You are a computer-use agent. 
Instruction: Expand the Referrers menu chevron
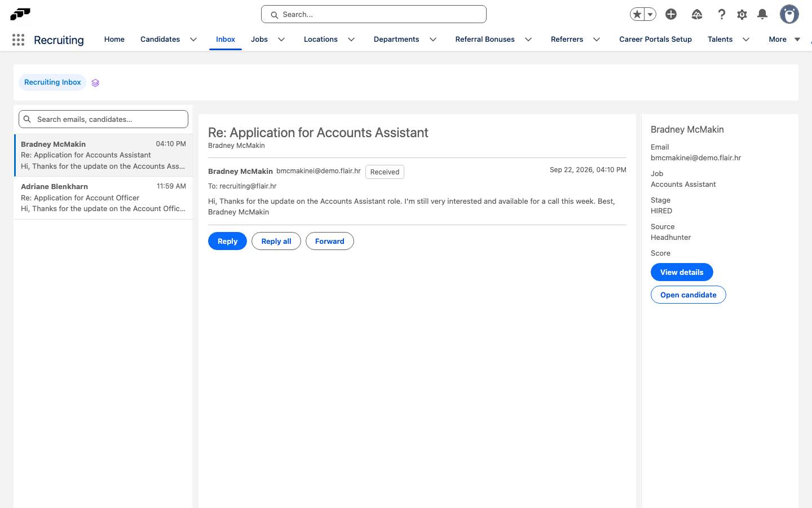[x=597, y=40]
